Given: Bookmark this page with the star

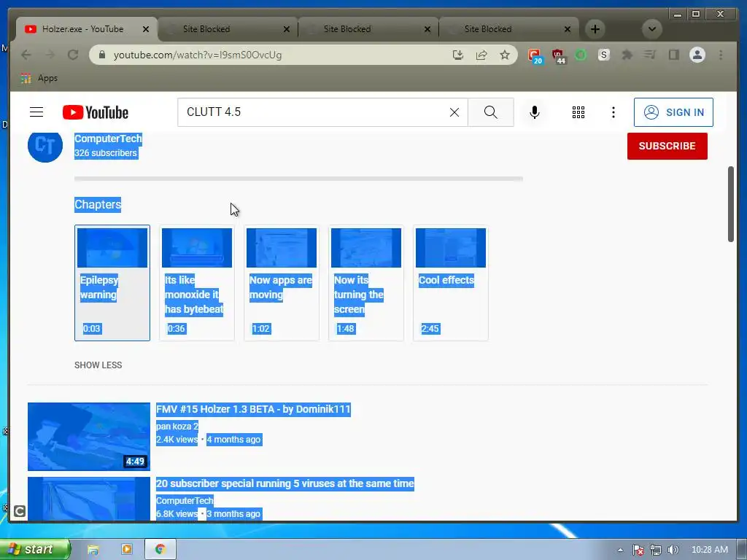Looking at the screenshot, I should click(x=505, y=55).
